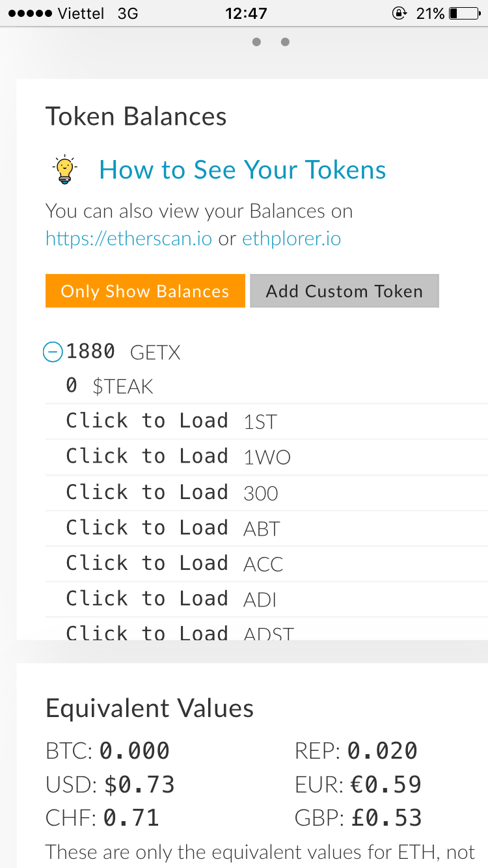Tap the 12:47 clock in status bar

246,14
